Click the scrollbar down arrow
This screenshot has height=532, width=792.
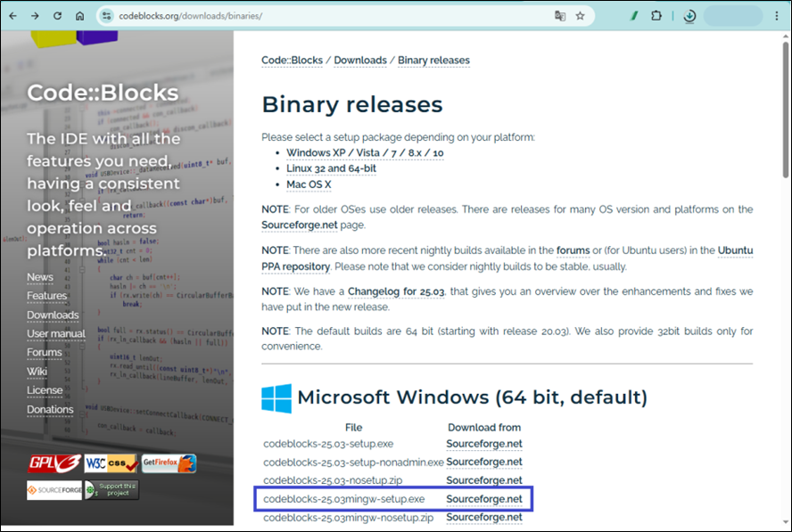tap(786, 521)
